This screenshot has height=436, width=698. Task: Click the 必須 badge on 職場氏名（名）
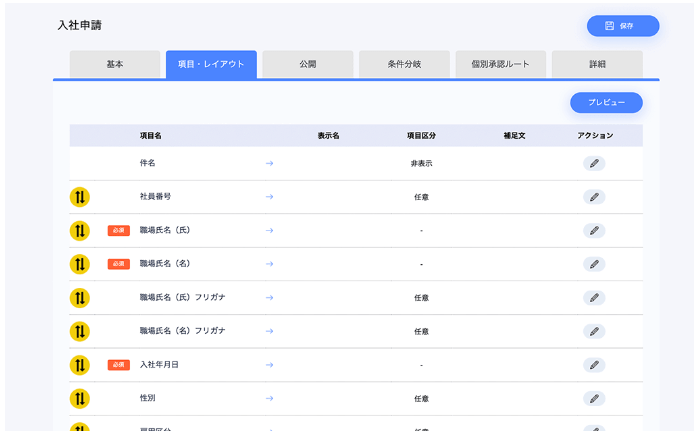coord(118,264)
